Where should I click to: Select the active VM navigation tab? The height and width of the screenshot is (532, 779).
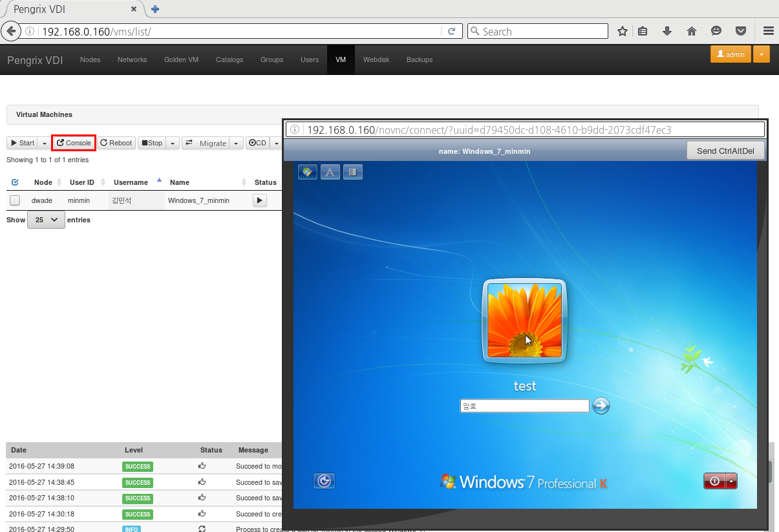click(x=341, y=59)
